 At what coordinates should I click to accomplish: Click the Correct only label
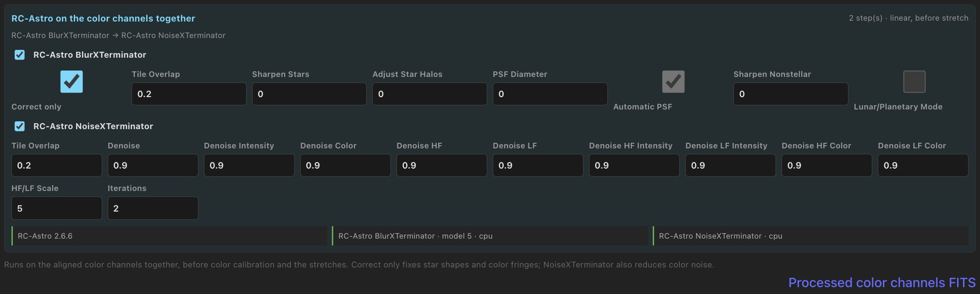tap(36, 107)
